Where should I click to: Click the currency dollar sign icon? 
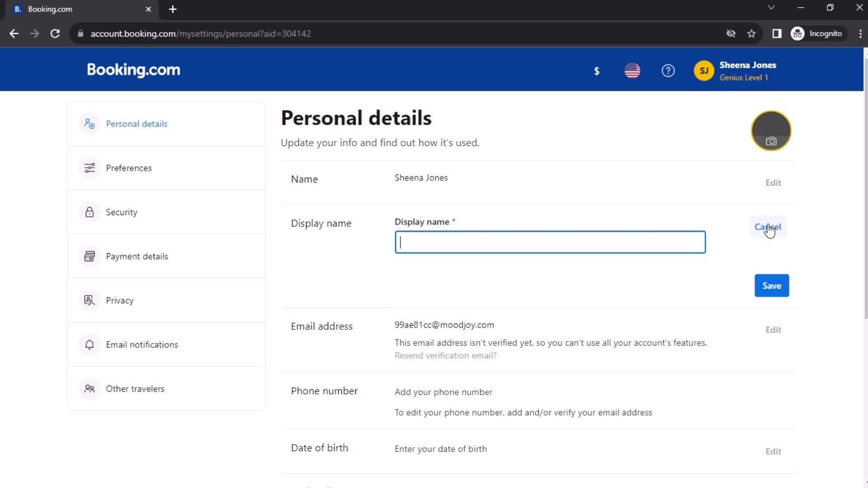596,71
